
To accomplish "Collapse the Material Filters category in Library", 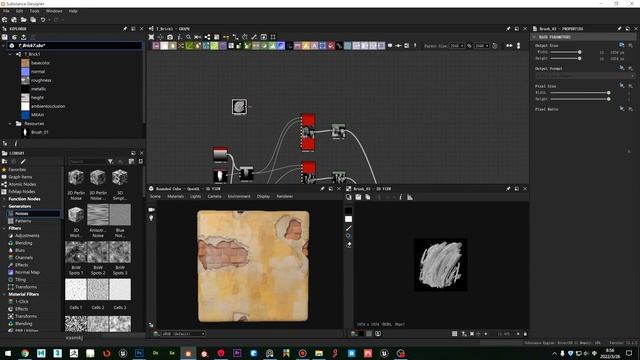I will (4, 294).
